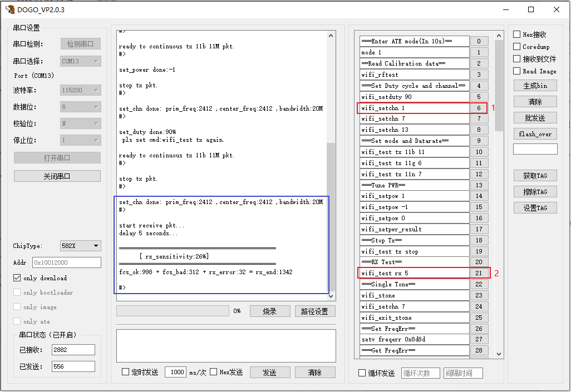Enable the 定时发送 checkbox
Image resolution: width=571 pixels, height=392 pixels.
[x=125, y=371]
